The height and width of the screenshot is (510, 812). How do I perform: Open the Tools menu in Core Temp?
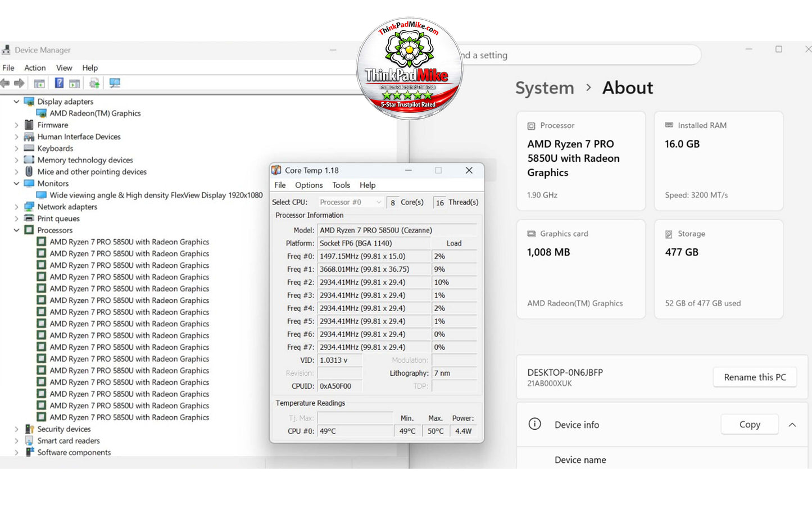(341, 185)
